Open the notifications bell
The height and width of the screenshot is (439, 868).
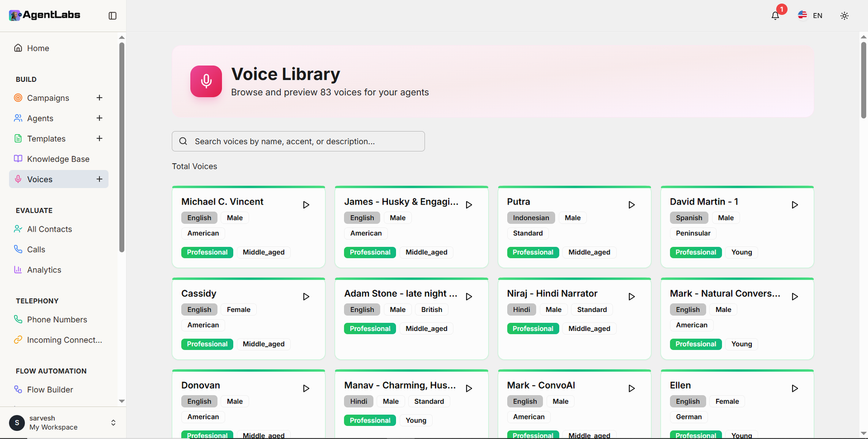coord(775,16)
